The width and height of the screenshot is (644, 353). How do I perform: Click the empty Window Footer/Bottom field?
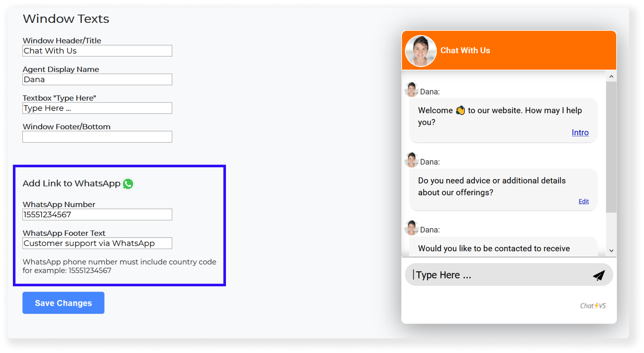(97, 137)
